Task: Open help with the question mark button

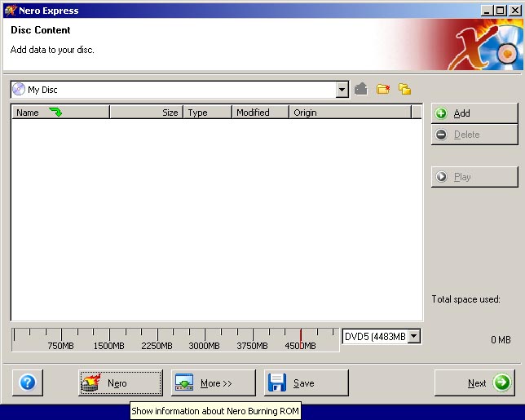Action: (28, 382)
